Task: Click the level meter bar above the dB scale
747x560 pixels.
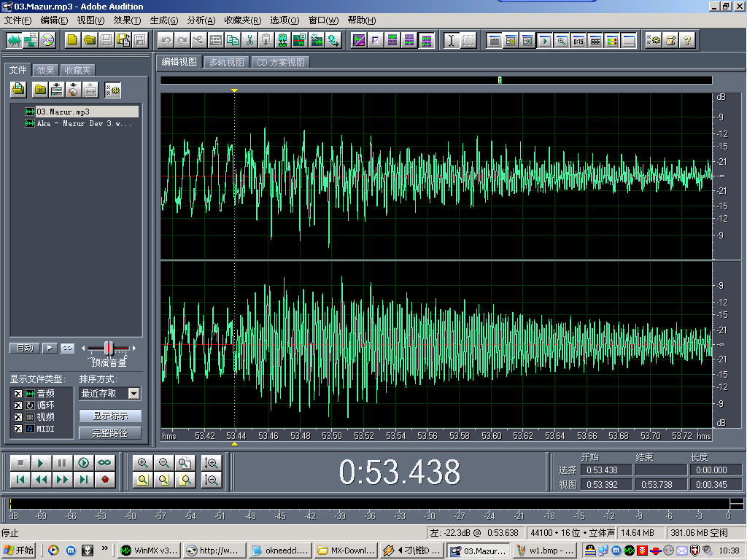Action: 369,504
